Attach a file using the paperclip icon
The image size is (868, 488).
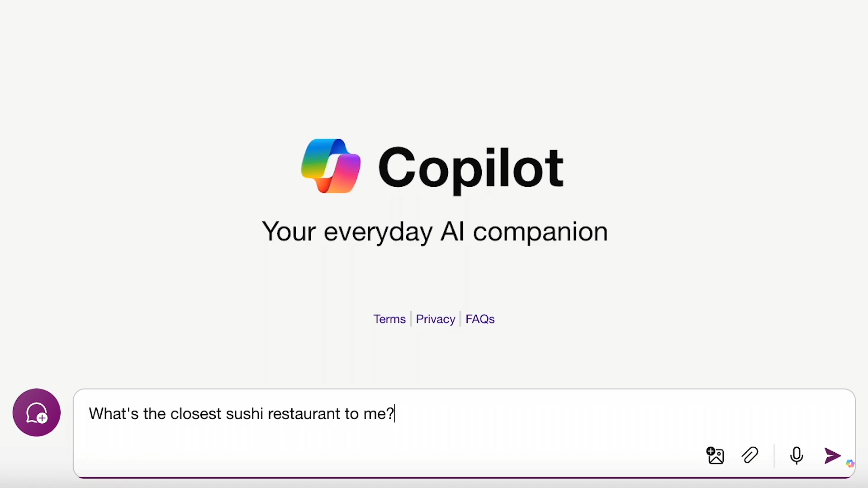pos(750,455)
